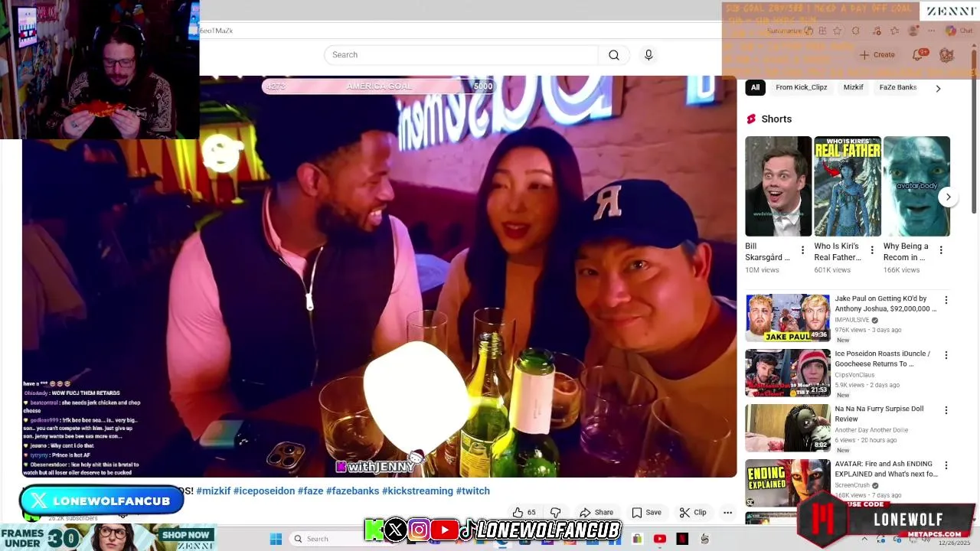Click the Share button under video

coord(596,513)
